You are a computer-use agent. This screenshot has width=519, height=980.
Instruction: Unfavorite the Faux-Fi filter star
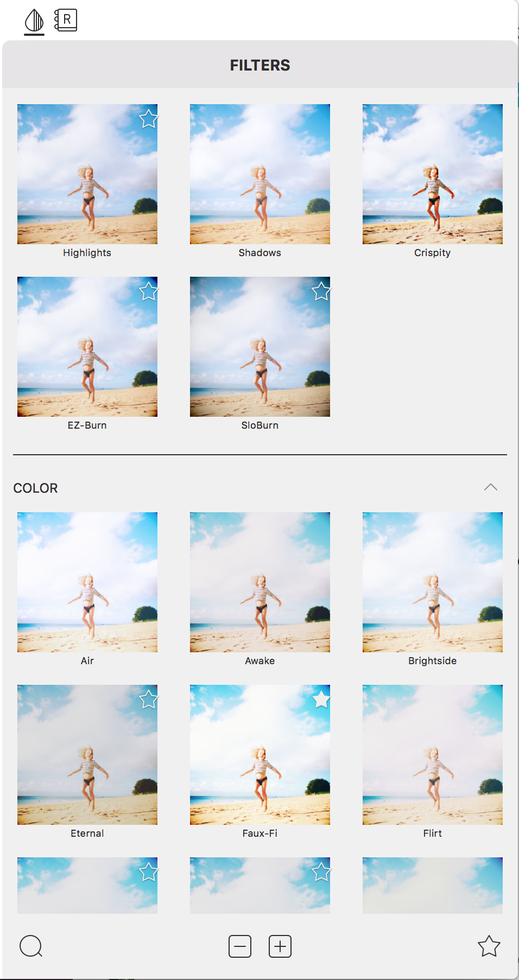(x=321, y=699)
